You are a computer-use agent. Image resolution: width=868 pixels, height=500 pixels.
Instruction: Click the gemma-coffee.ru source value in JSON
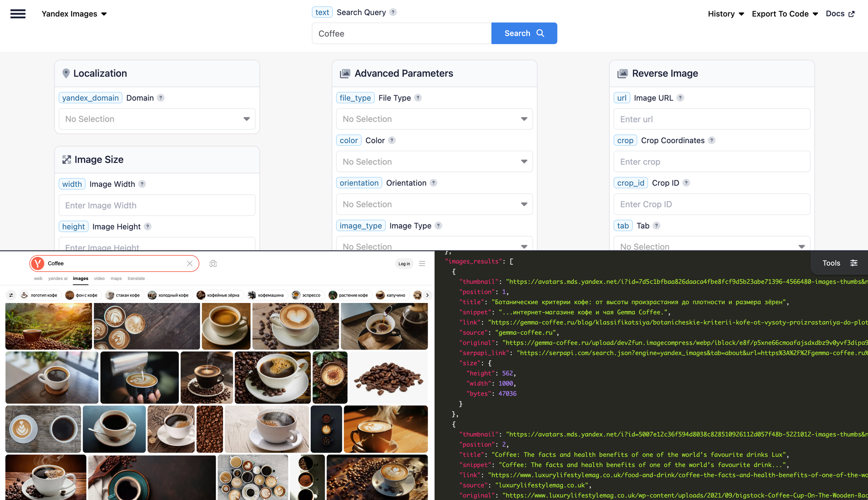[x=526, y=332]
